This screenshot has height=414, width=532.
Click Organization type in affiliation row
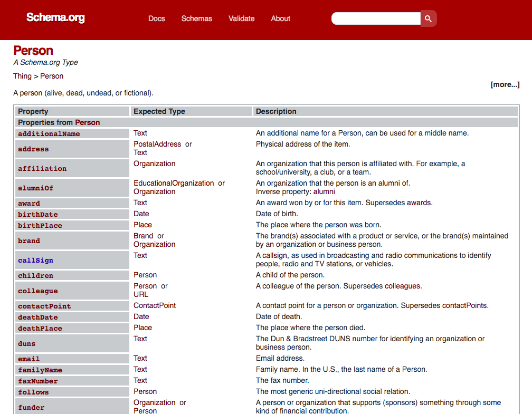point(154,163)
